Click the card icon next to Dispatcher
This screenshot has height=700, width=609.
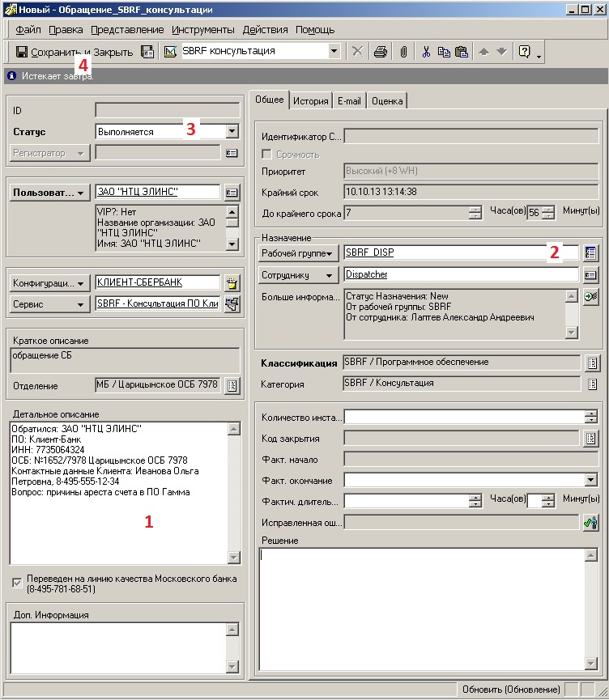point(590,274)
